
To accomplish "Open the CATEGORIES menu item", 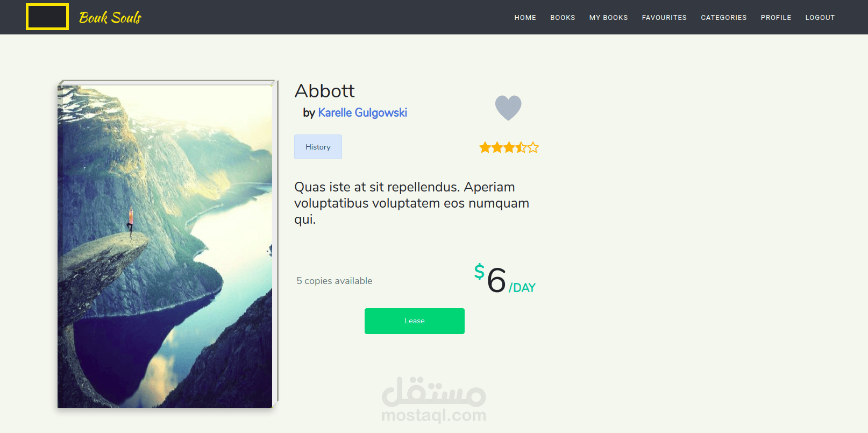I will coord(723,18).
